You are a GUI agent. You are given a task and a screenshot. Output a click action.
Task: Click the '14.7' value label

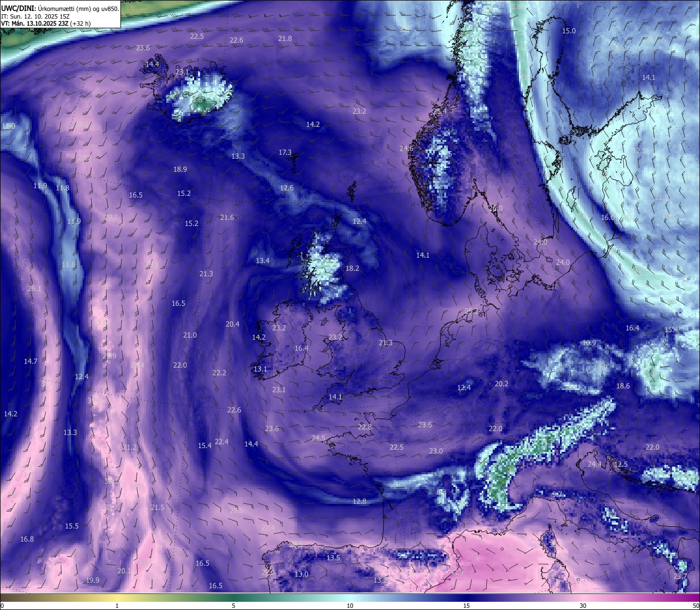coord(31,362)
